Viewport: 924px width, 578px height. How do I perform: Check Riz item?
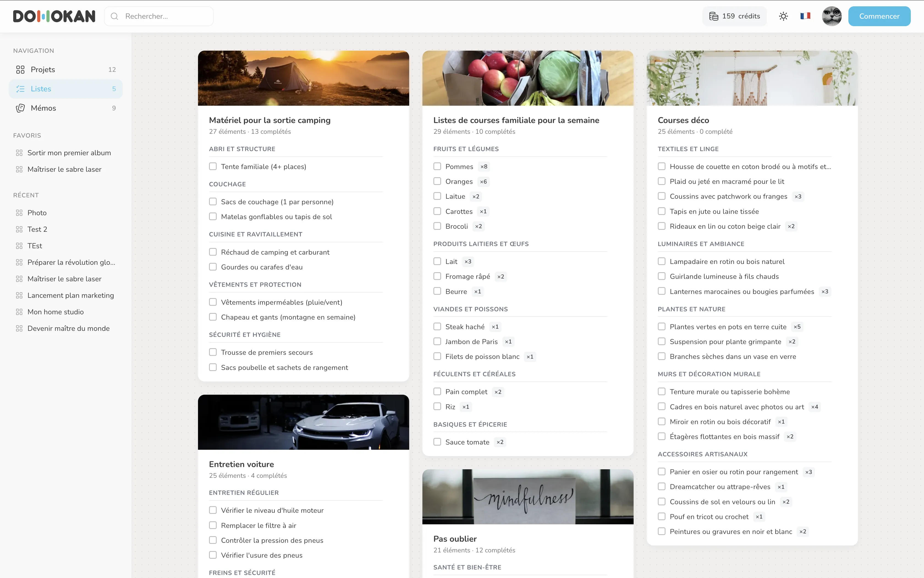tap(437, 406)
